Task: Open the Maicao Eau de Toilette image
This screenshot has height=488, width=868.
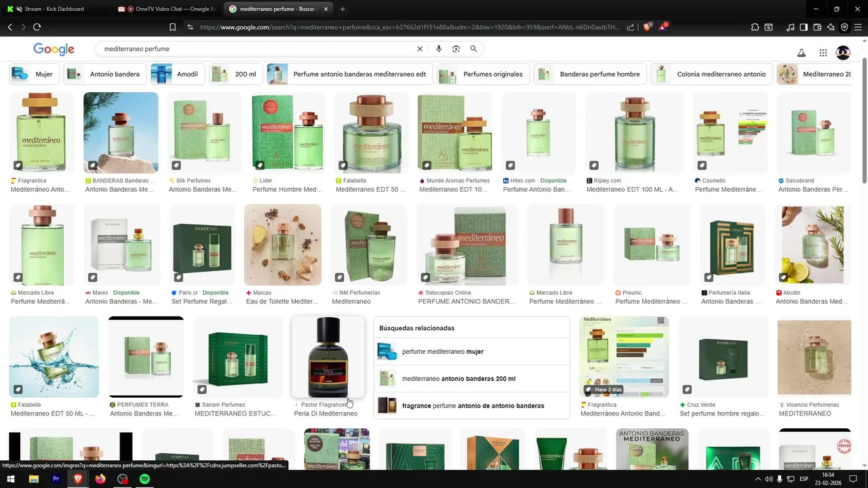Action: click(283, 245)
